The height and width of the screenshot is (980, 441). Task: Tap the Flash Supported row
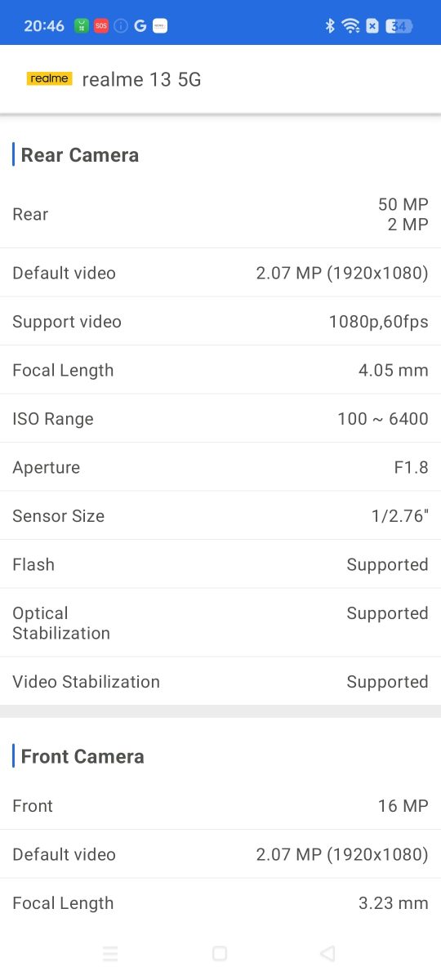pos(220,564)
